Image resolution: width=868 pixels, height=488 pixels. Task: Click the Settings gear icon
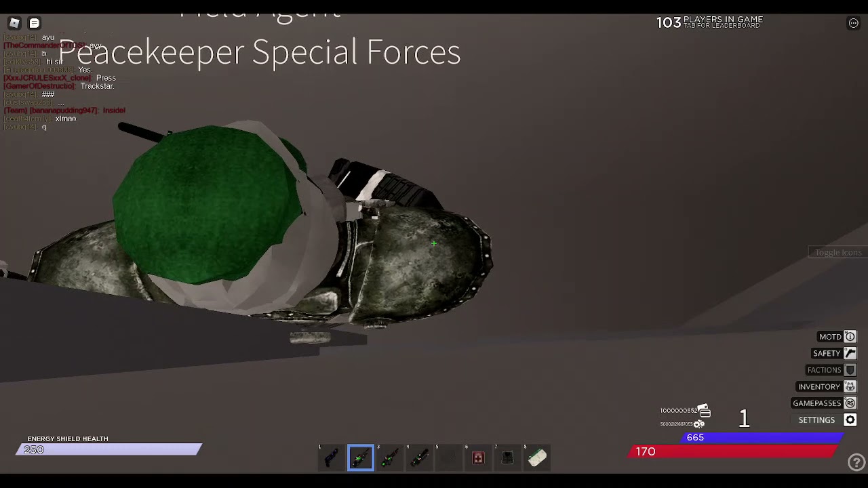point(850,420)
